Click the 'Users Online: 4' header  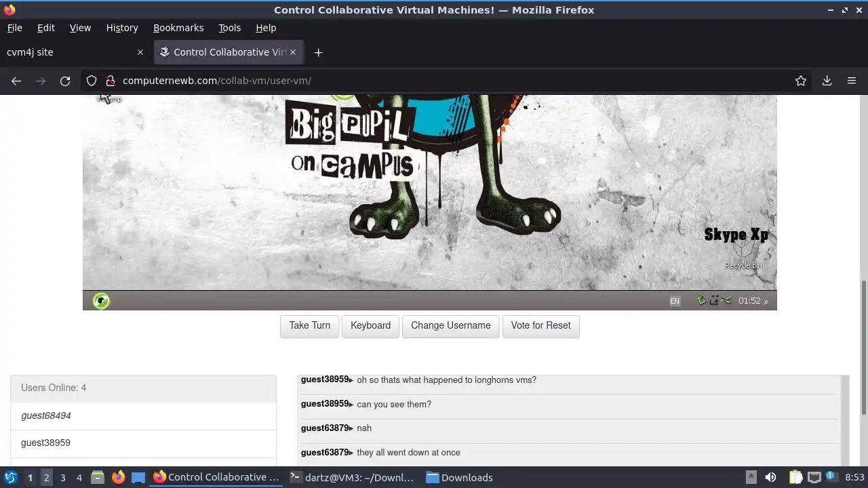point(143,388)
